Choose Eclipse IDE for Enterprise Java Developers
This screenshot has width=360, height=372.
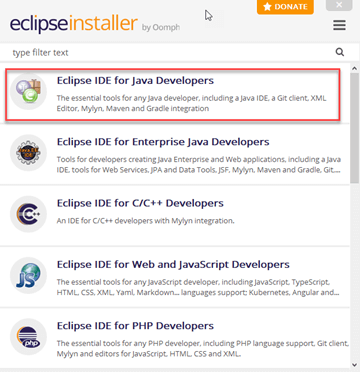[163, 142]
